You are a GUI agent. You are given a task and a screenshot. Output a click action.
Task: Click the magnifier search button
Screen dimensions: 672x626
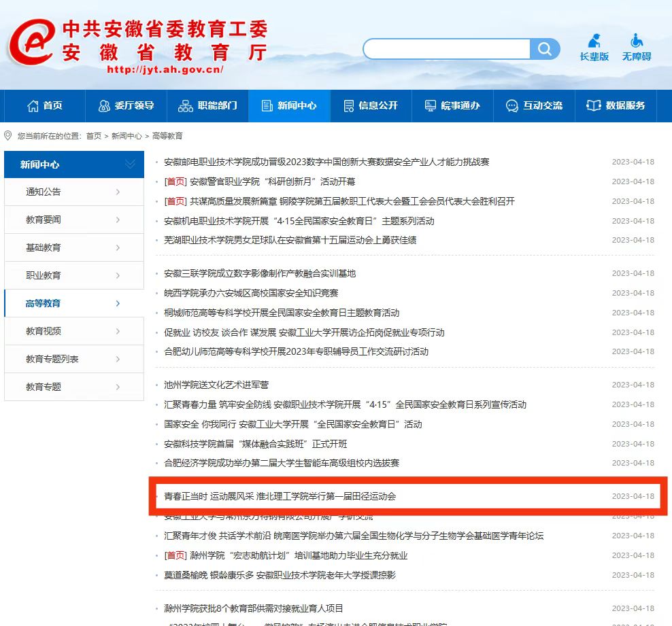tap(545, 49)
